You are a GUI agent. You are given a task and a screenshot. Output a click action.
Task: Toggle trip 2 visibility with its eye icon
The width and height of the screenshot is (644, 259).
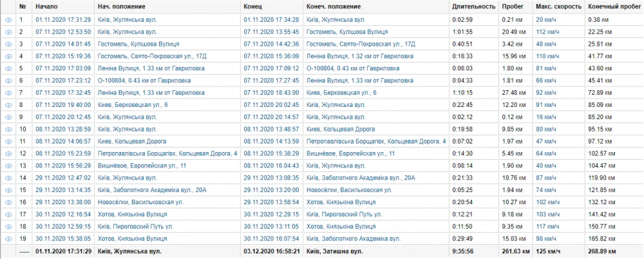[9, 32]
